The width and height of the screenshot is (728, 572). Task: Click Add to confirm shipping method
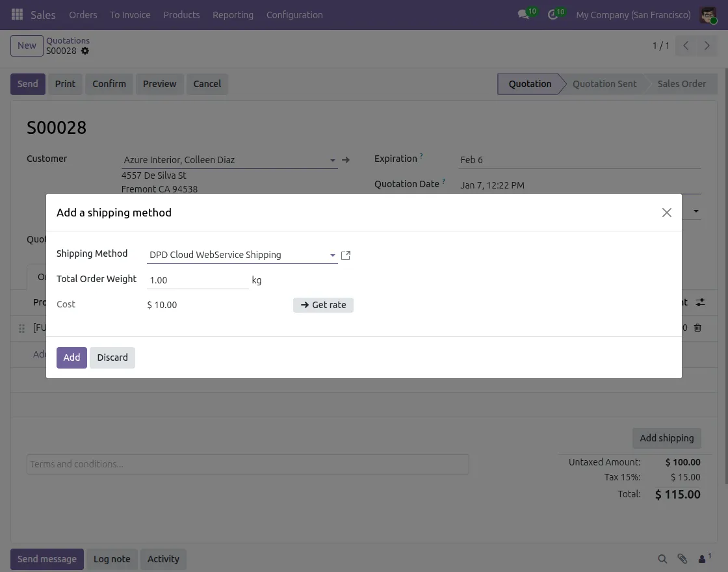(71, 357)
